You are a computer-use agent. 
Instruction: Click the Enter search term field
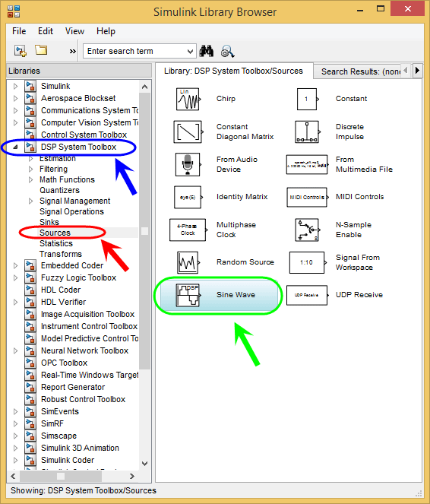(x=135, y=52)
